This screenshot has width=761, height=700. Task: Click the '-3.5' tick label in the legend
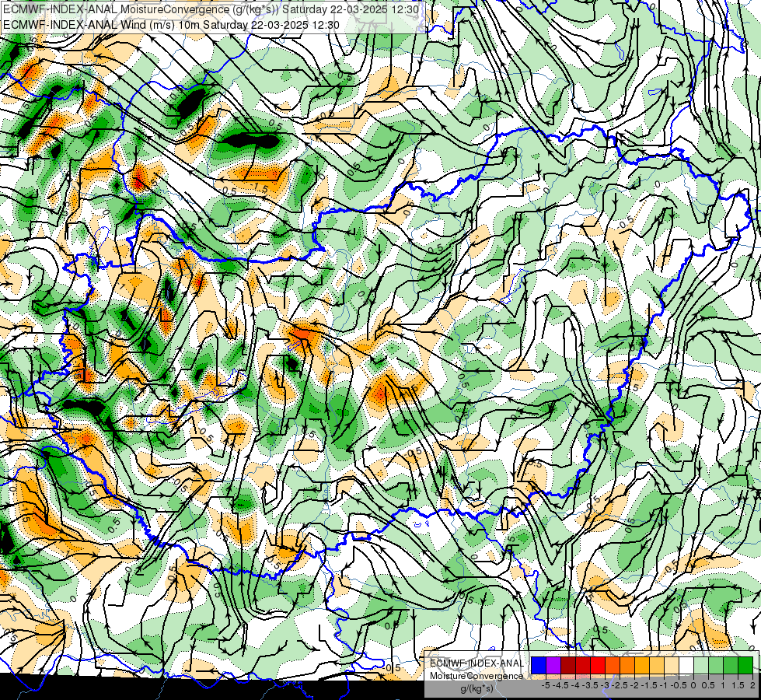point(591,685)
